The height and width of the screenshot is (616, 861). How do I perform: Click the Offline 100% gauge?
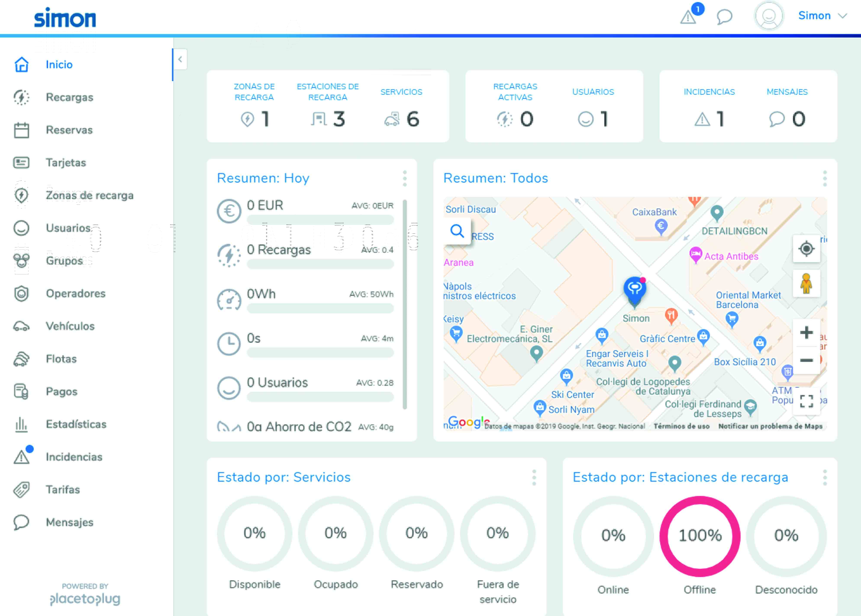pos(700,536)
